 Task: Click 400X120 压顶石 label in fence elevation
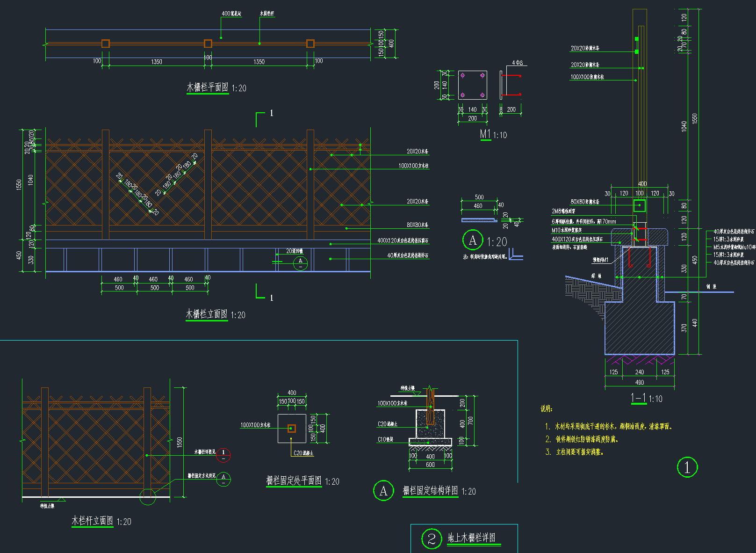(403, 241)
